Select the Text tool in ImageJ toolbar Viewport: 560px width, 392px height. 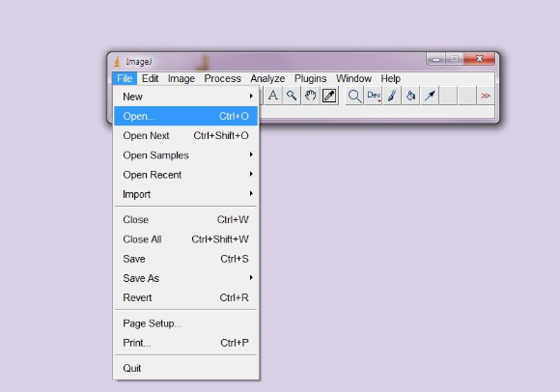[x=273, y=96]
